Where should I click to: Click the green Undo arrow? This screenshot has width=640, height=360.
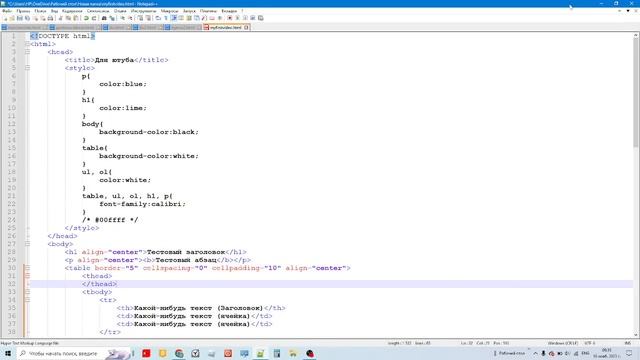coord(86,18)
